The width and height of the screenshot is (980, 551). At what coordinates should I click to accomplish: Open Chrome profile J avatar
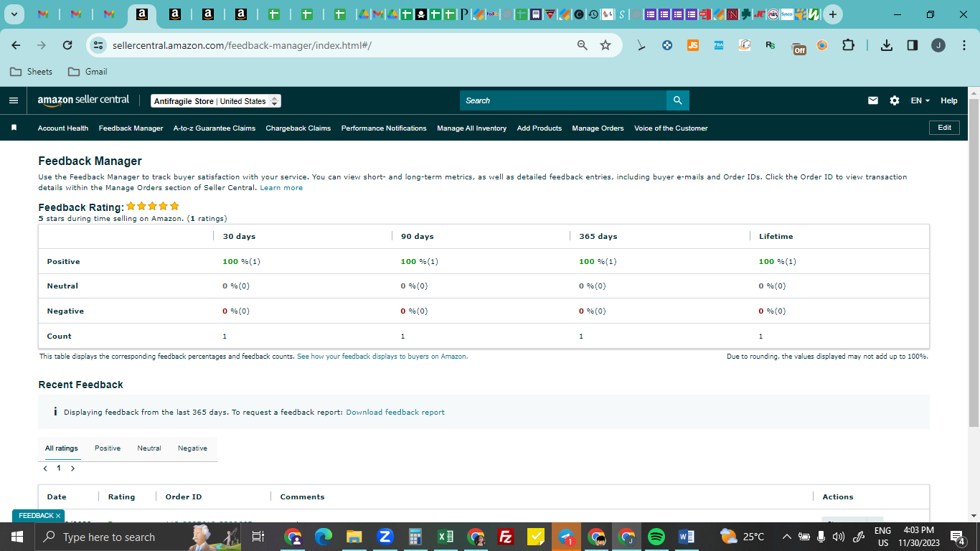(938, 45)
